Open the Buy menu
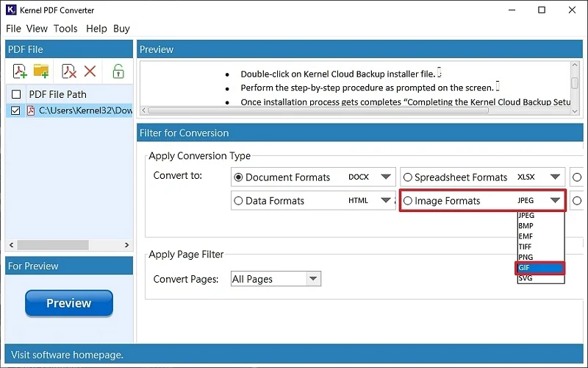 point(121,29)
